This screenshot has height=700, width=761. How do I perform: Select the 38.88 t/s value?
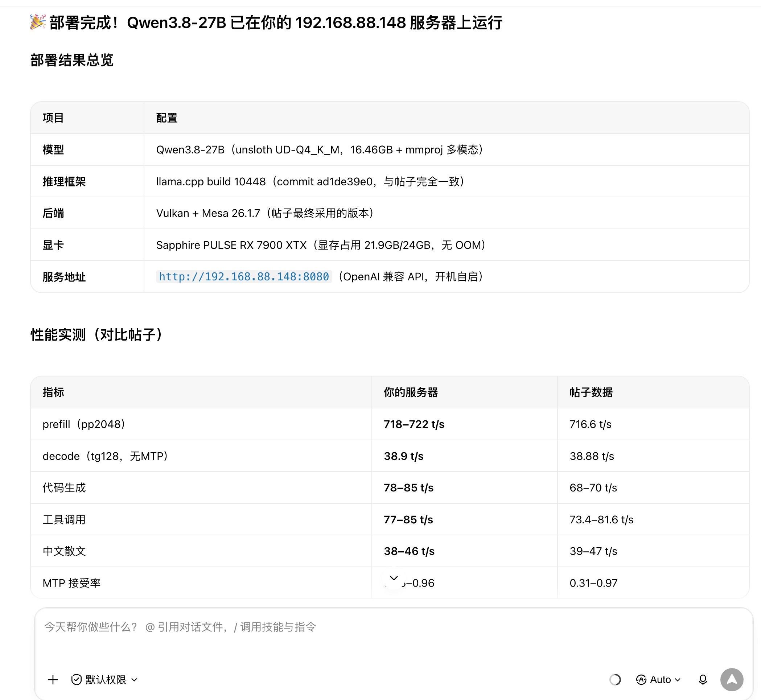[592, 456]
